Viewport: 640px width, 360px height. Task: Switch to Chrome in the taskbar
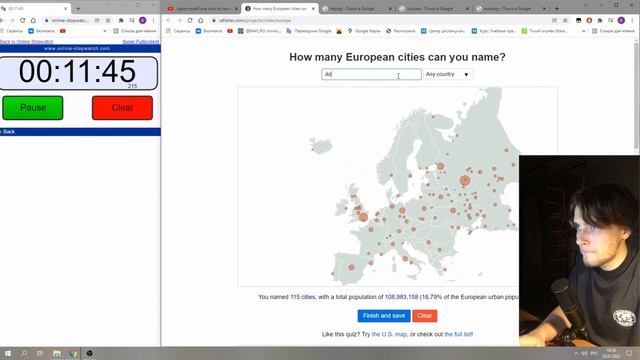pos(73,353)
